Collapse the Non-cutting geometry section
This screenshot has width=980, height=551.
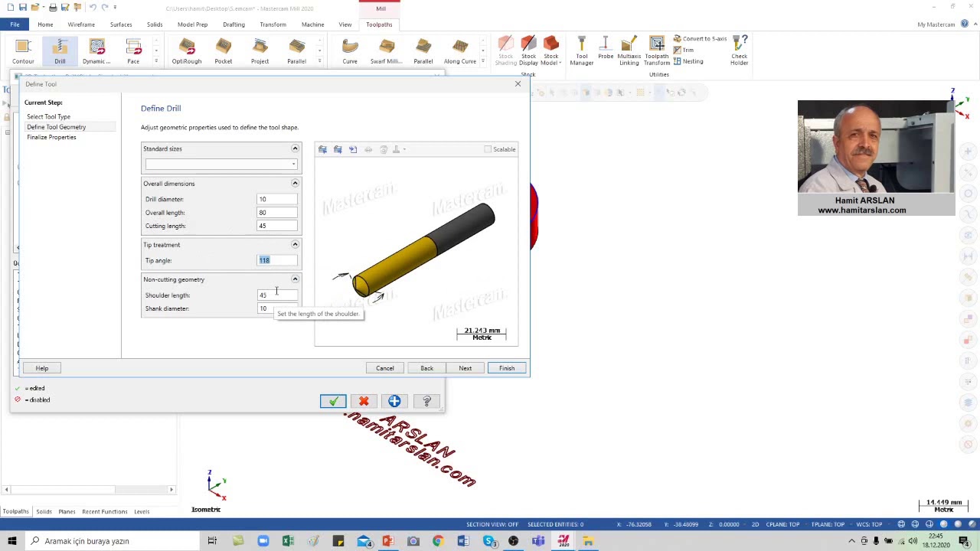[295, 279]
